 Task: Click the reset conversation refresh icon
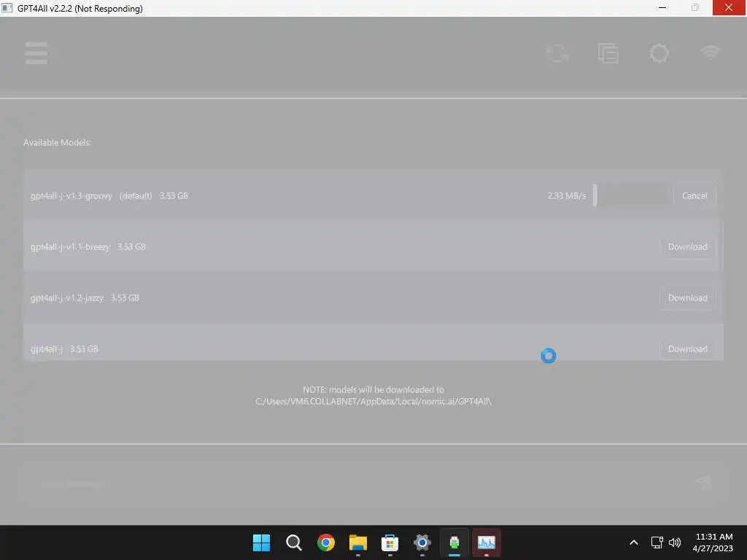coord(557,53)
